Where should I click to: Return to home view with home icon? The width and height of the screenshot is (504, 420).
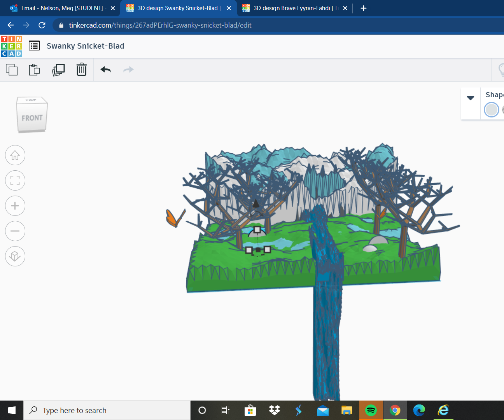(15, 155)
